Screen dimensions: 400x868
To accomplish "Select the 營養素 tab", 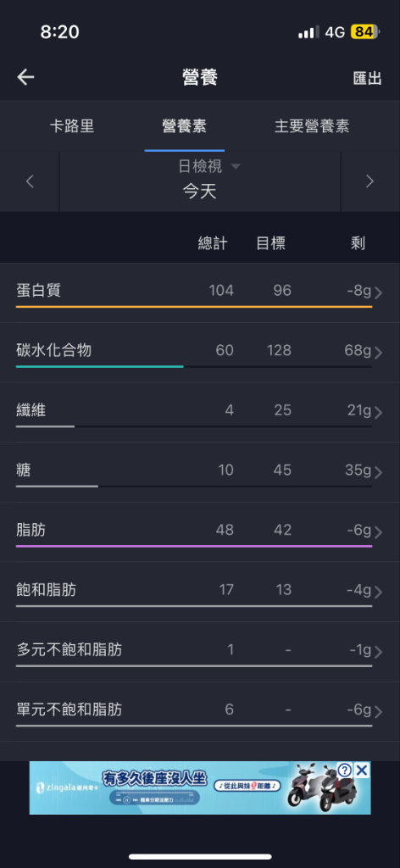I will (184, 125).
